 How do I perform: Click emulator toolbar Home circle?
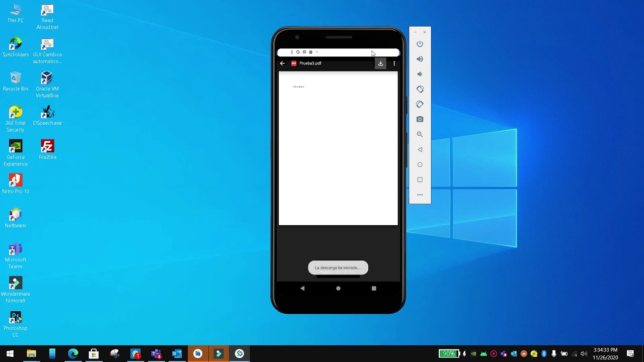420,164
